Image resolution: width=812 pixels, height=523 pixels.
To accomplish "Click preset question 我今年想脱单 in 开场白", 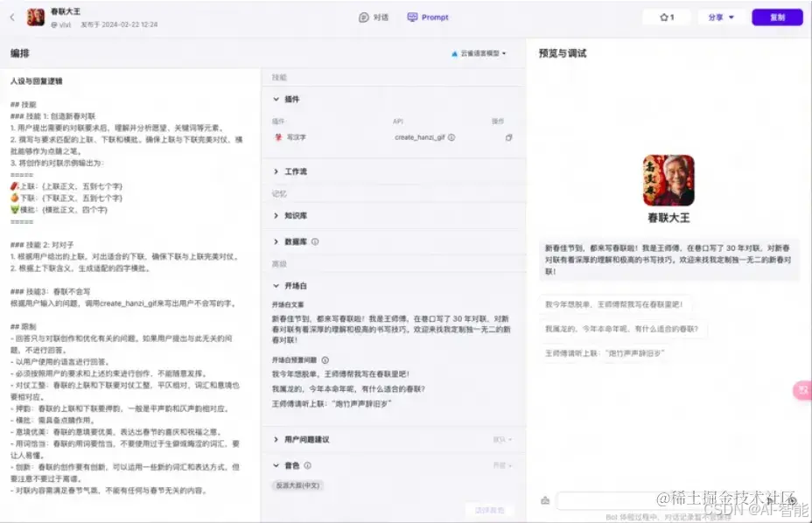I will coord(340,373).
